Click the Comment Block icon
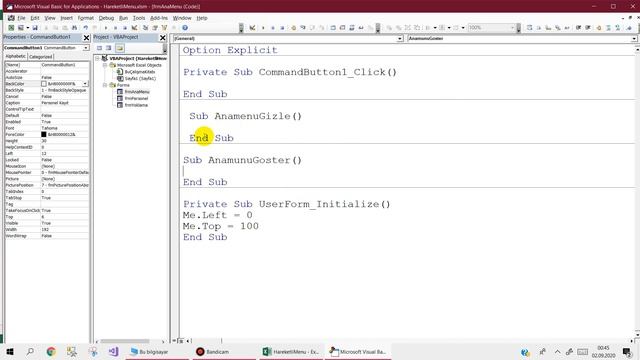The height and width of the screenshot is (360, 640). pos(608,28)
